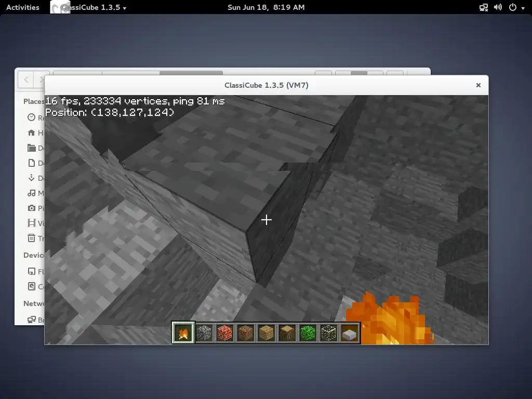The height and width of the screenshot is (399, 532).
Task: Click the Videos film icon in the file manager sidebar
Action: click(x=31, y=223)
